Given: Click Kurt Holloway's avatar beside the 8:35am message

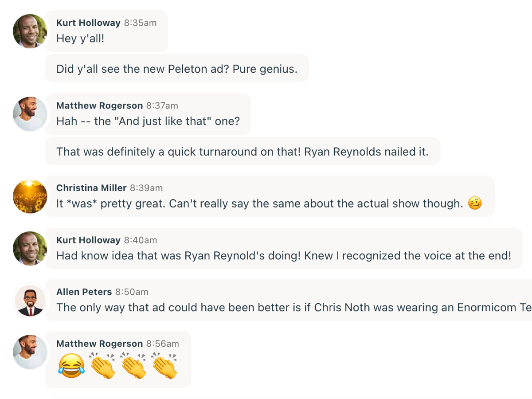Looking at the screenshot, I should point(30,31).
